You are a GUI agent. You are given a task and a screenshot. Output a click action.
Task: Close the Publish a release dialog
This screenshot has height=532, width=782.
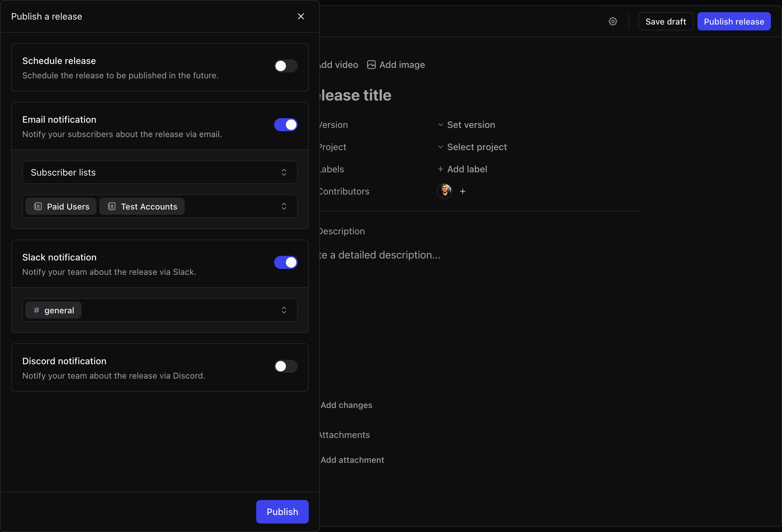[301, 16]
